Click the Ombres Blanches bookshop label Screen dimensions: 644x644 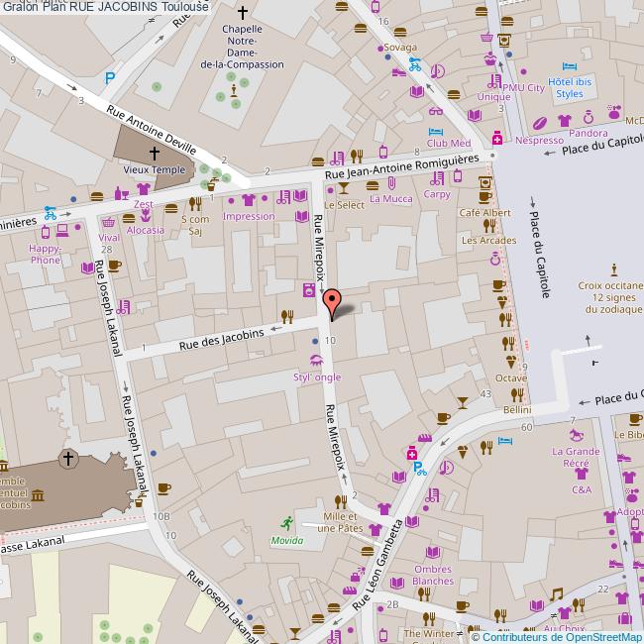pyautogui.click(x=433, y=575)
